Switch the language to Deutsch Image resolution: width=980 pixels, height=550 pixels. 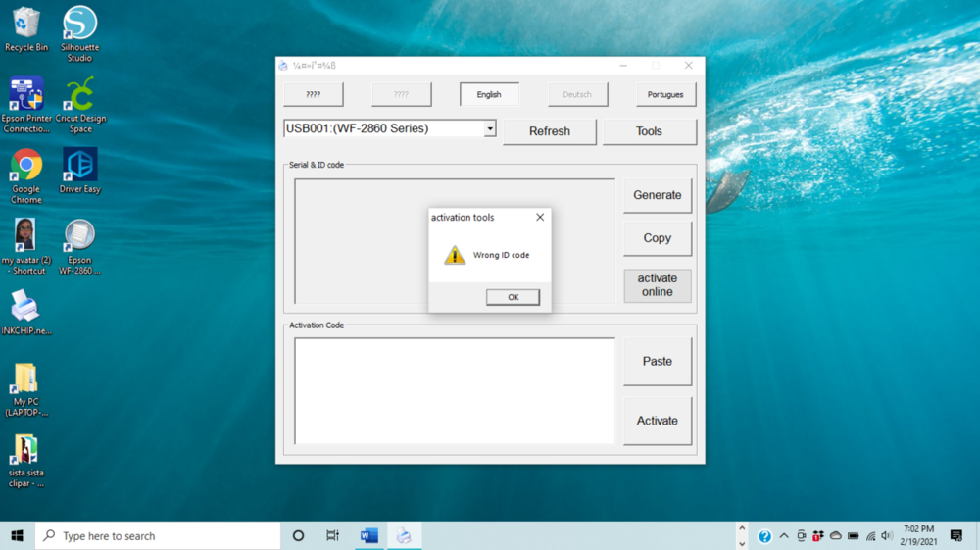pos(577,94)
